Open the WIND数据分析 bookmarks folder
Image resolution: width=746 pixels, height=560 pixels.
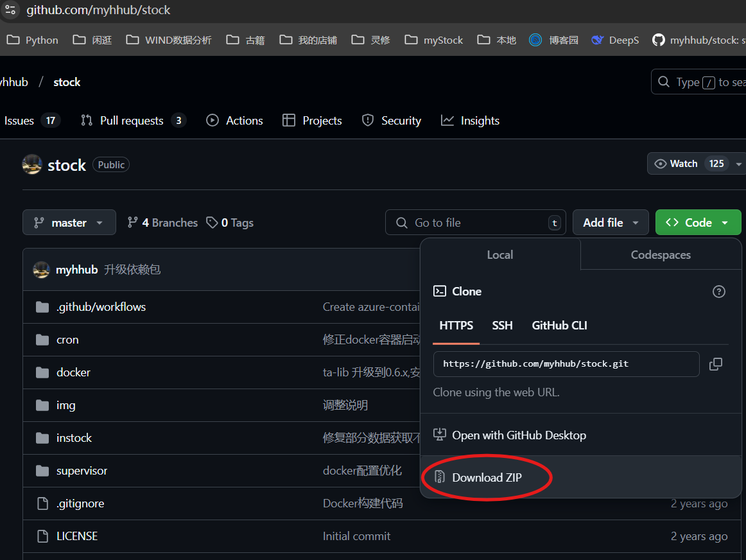(168, 40)
